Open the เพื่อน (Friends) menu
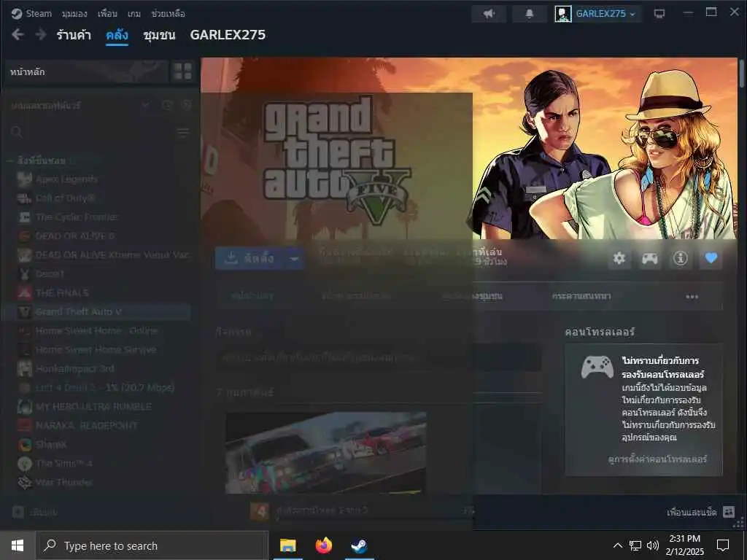 [107, 14]
